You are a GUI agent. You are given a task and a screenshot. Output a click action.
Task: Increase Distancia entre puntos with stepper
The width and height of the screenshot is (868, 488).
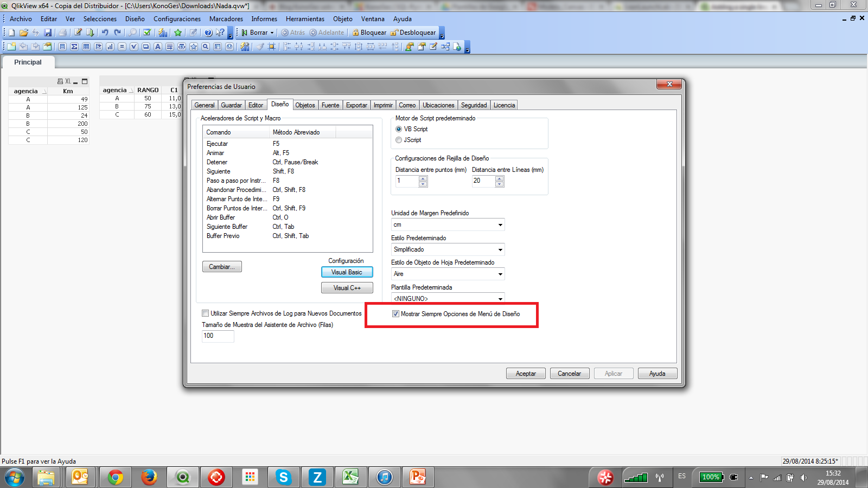coord(423,178)
